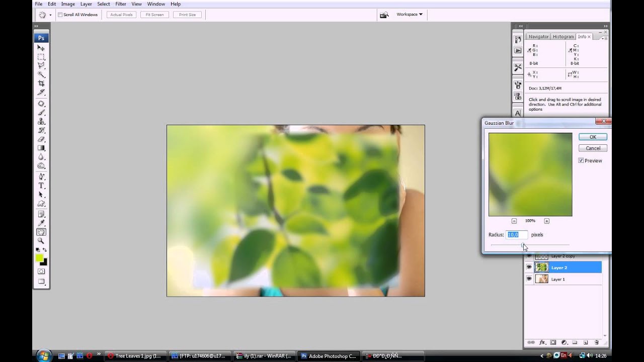Click Add layer style fx button
This screenshot has height=362, width=644.
(542, 342)
